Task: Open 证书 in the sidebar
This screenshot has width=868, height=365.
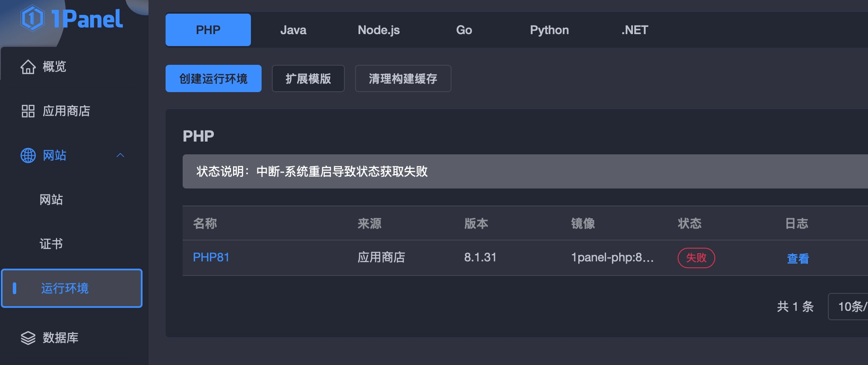Action: tap(51, 244)
